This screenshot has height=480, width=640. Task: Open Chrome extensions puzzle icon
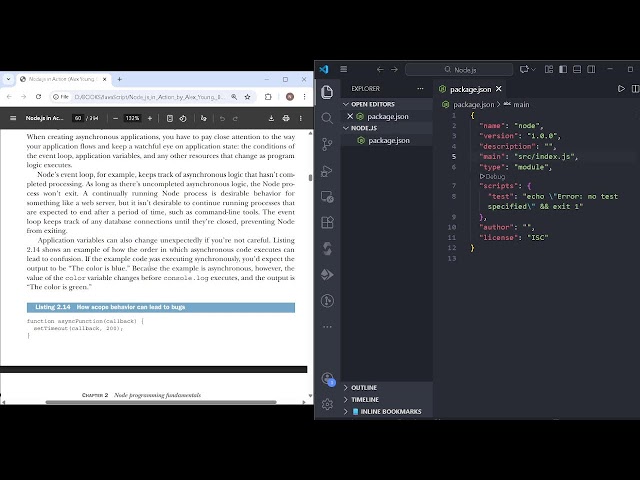[268, 97]
